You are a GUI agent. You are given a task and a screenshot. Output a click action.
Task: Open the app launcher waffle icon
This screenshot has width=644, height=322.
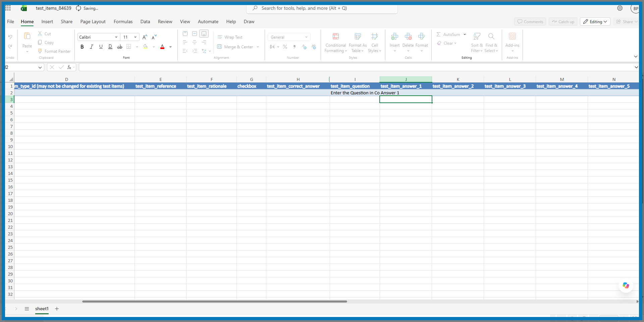tap(8, 8)
